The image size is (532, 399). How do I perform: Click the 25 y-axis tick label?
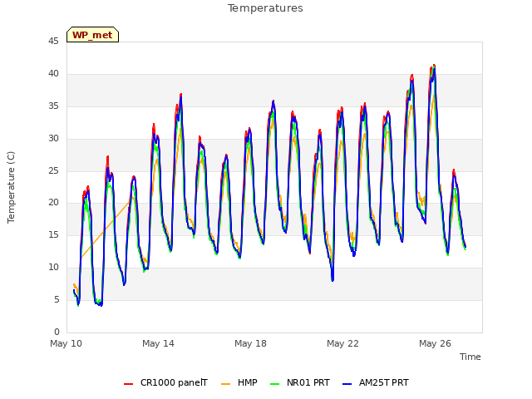click(53, 170)
